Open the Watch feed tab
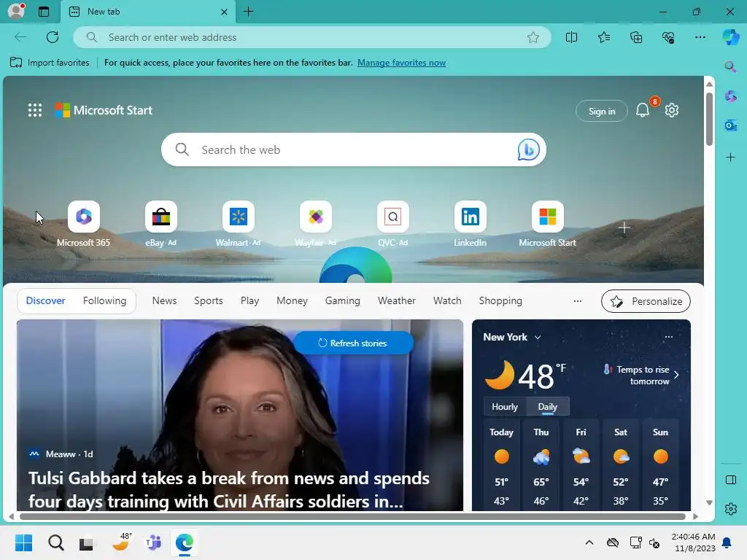This screenshot has width=747, height=560. [447, 300]
